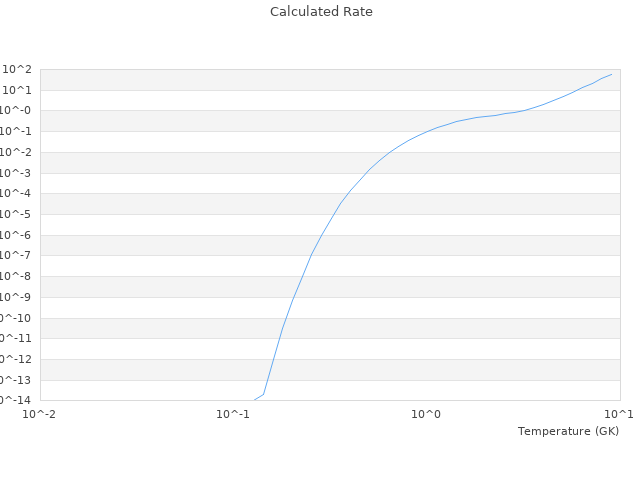This screenshot has width=640, height=480.
Task: Click the "Temperature (GK)" x-axis label
Action: click(568, 431)
